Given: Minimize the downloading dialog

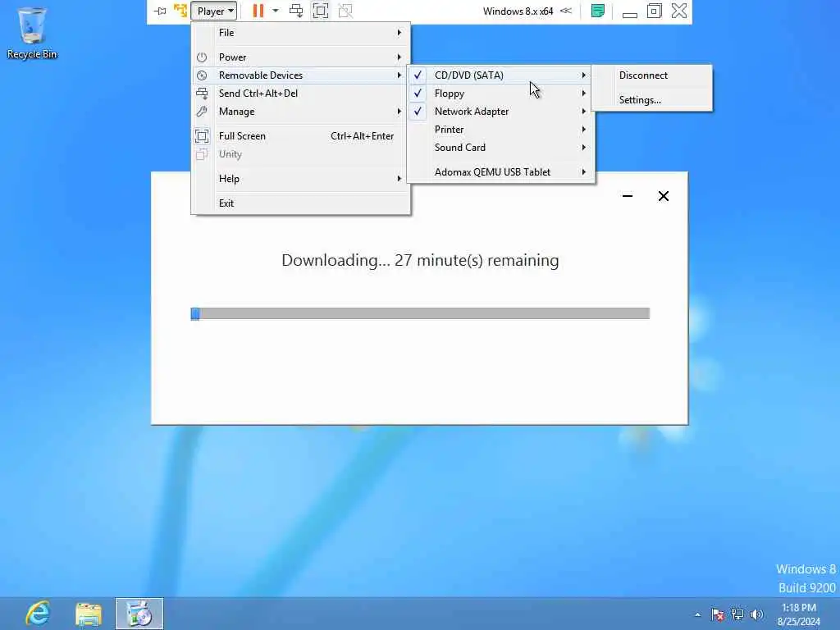Looking at the screenshot, I should click(628, 196).
